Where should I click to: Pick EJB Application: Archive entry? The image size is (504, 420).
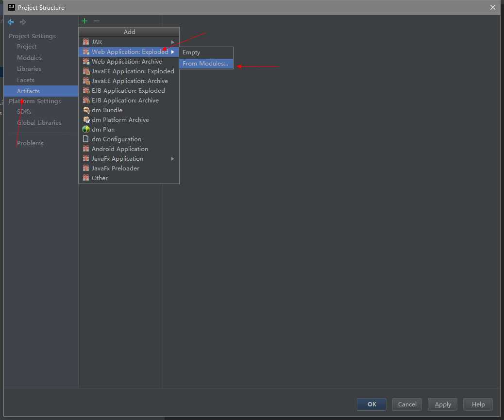(x=129, y=100)
